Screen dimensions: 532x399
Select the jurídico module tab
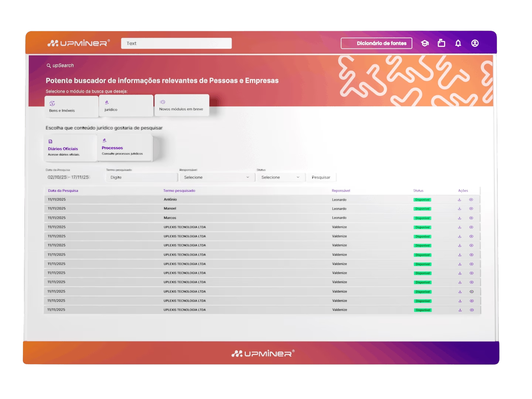pos(126,106)
